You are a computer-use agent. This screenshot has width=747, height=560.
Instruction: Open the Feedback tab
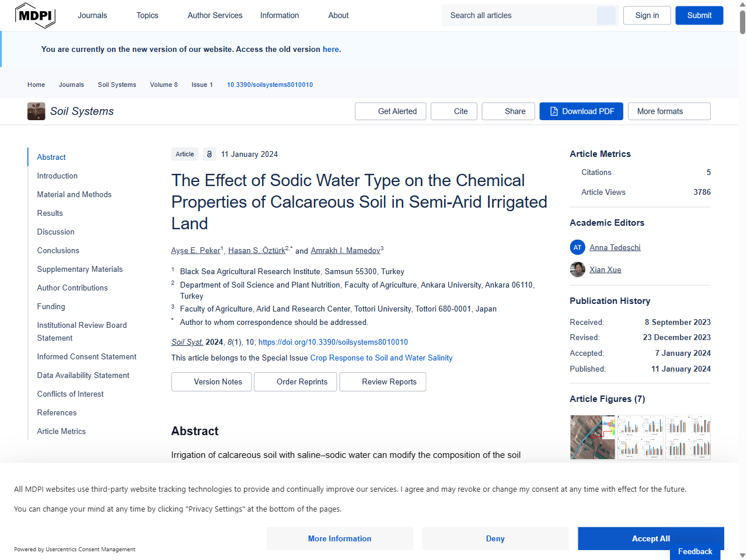[x=694, y=551]
